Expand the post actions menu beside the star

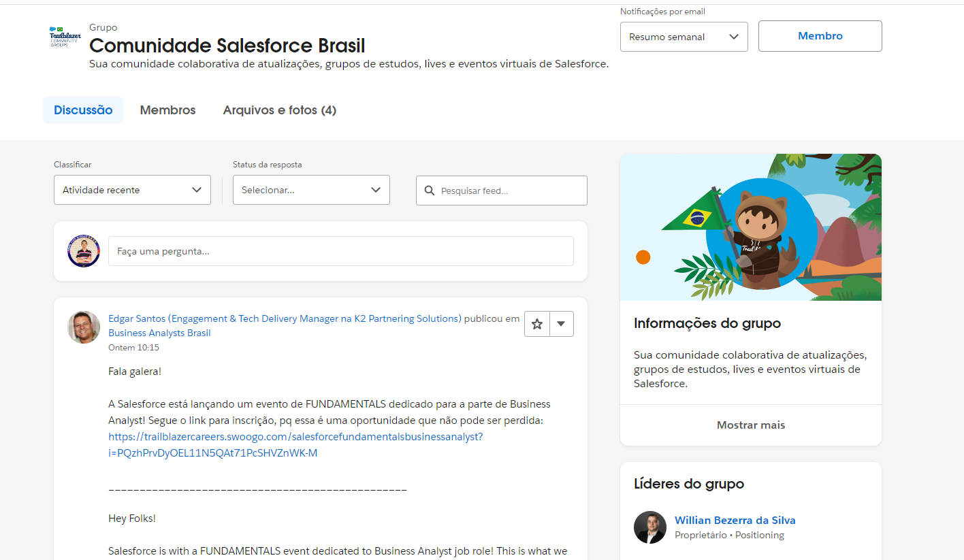point(562,324)
